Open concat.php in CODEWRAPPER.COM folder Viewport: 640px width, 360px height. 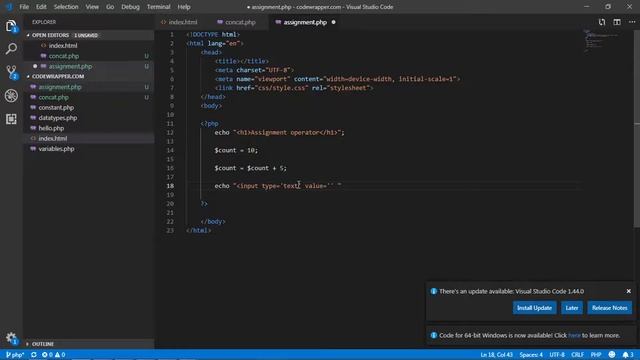tap(88, 97)
